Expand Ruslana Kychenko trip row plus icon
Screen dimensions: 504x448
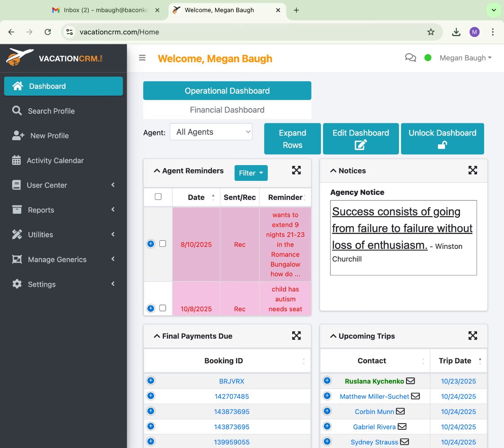pos(327,380)
